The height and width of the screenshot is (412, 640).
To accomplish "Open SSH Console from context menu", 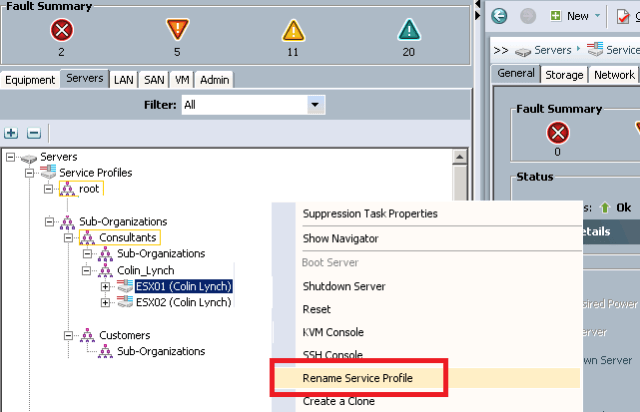I will coord(333,354).
